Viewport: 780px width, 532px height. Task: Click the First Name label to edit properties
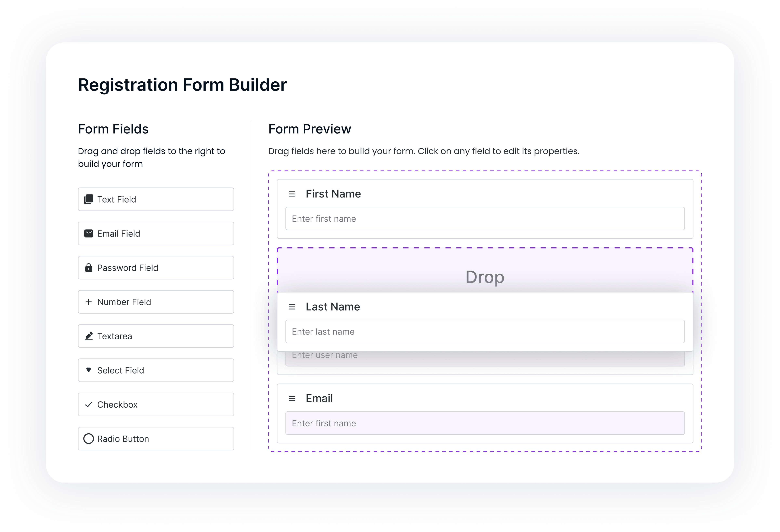[334, 194]
